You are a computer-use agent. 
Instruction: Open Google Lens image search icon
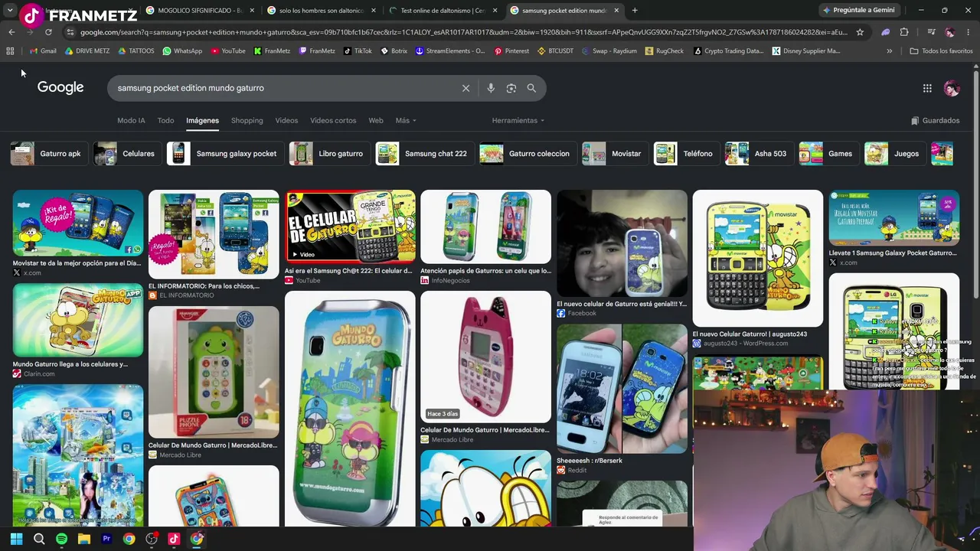point(511,88)
